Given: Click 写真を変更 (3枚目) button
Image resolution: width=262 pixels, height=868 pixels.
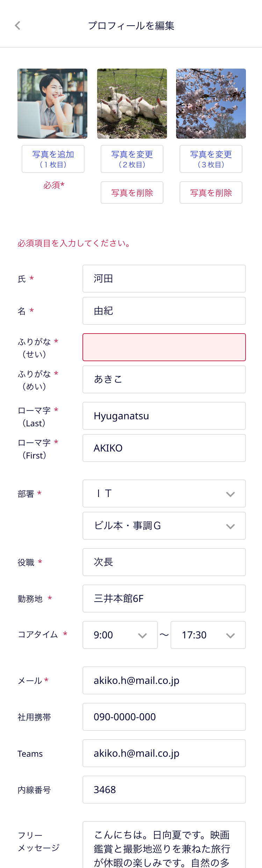Looking at the screenshot, I should (211, 159).
